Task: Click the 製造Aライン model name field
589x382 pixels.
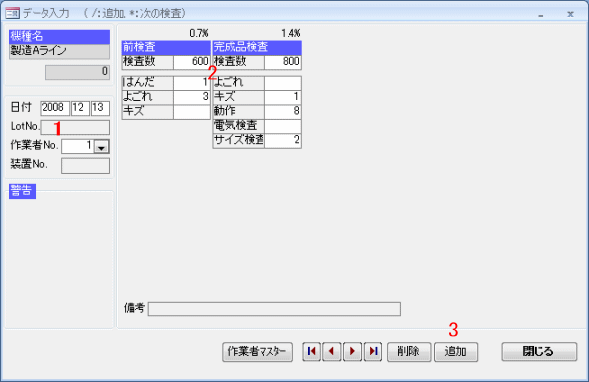Action: coord(59,51)
